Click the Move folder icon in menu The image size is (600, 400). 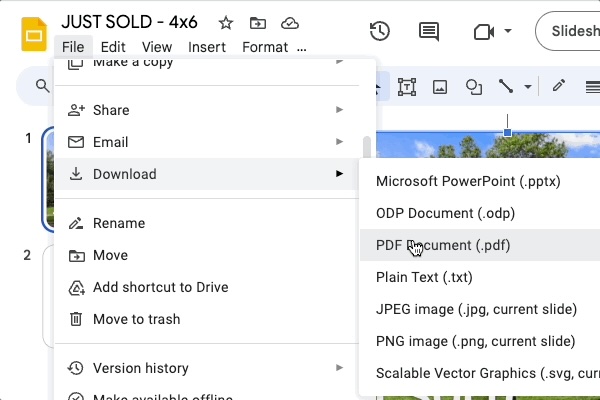77,255
